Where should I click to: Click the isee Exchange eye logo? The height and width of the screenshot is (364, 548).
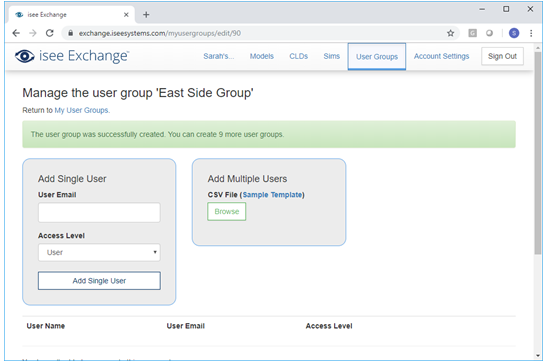tap(25, 56)
